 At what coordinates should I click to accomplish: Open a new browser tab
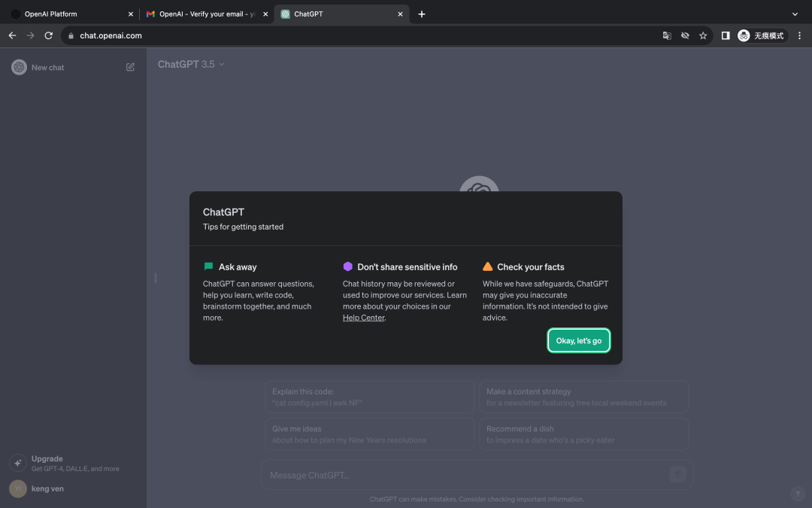click(422, 14)
